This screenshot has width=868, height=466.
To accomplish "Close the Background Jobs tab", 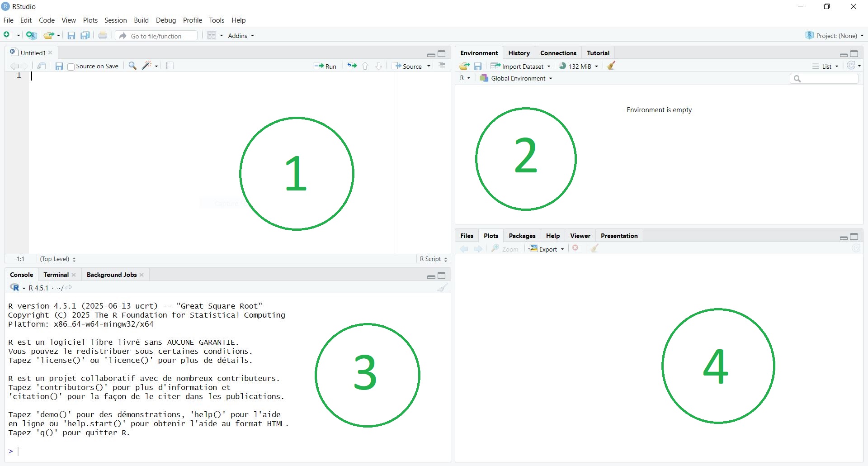I will 142,275.
